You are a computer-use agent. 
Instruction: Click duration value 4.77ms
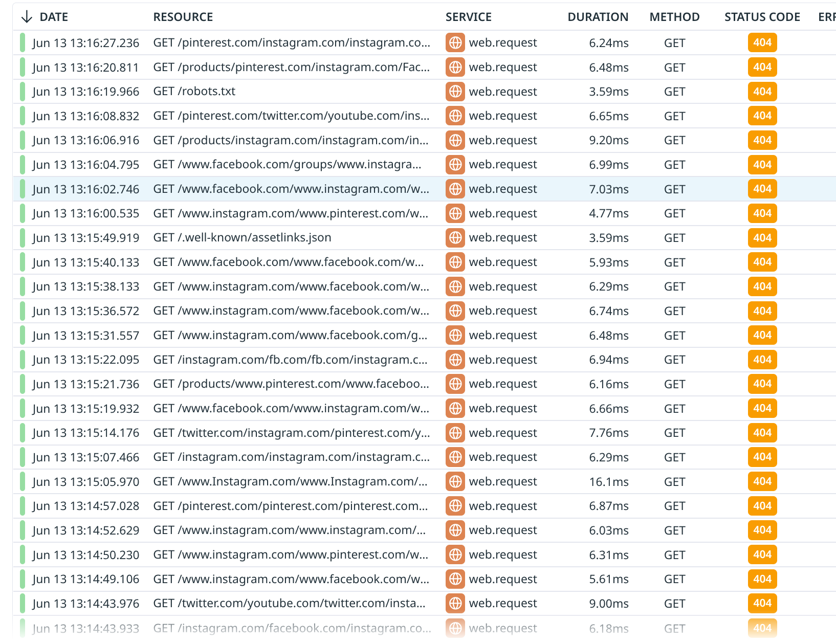click(609, 213)
